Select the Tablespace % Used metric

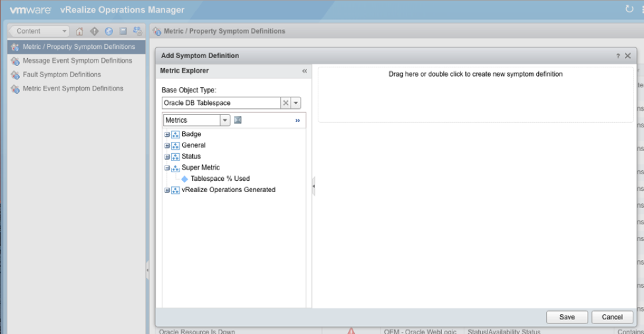point(220,178)
